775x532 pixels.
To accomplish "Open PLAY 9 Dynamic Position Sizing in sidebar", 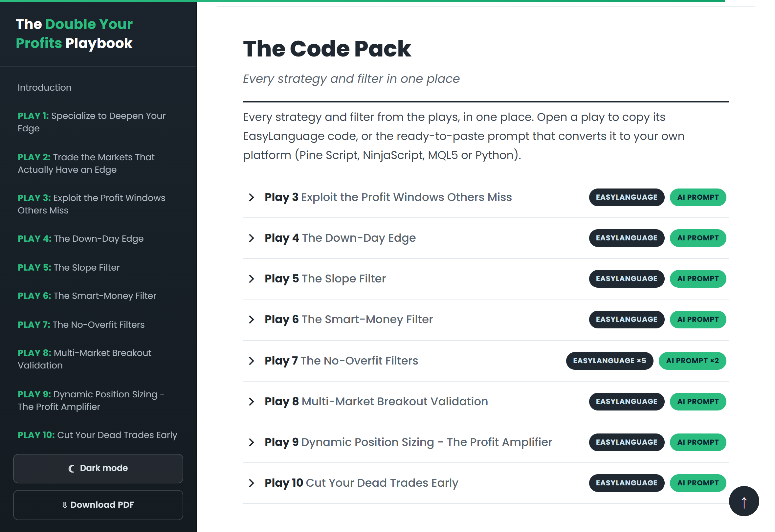I will coord(91,401).
